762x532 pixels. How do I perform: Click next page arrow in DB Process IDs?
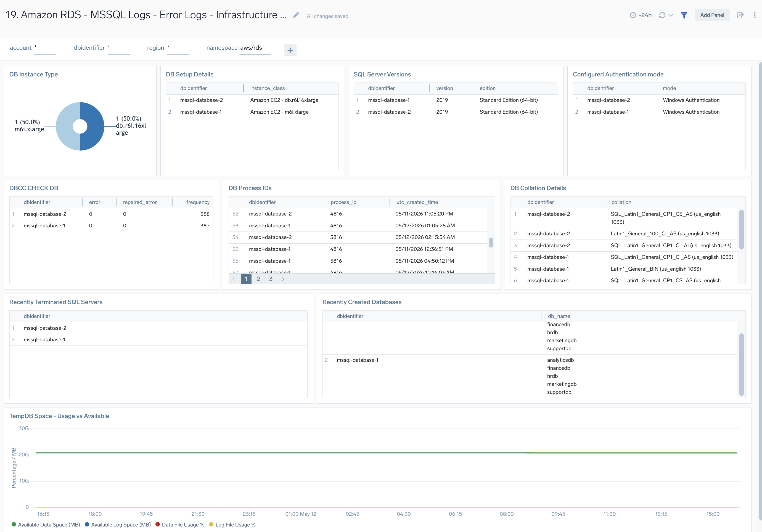click(x=283, y=279)
